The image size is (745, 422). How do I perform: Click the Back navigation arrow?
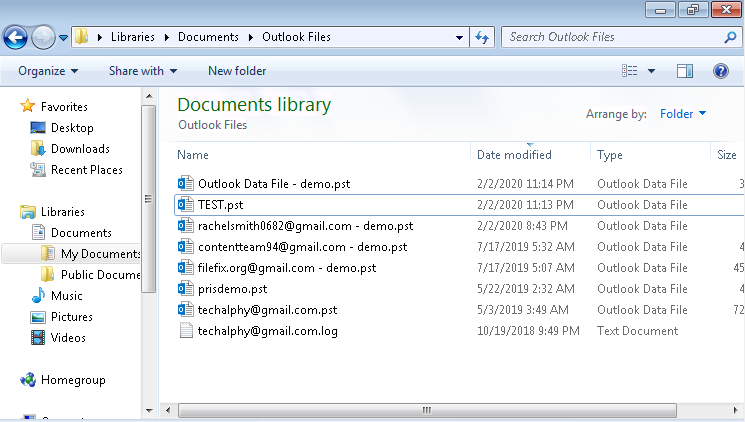[15, 37]
